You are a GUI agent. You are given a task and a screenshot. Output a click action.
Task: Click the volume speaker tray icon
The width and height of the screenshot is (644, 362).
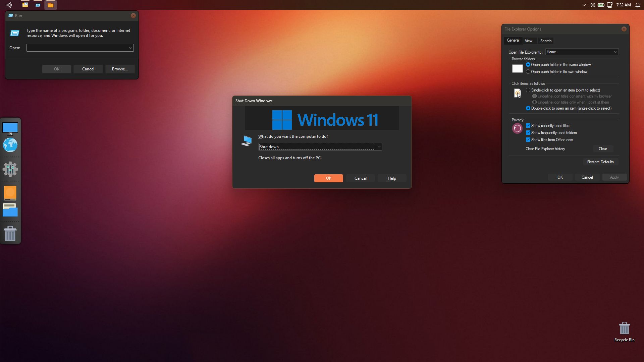coord(592,5)
